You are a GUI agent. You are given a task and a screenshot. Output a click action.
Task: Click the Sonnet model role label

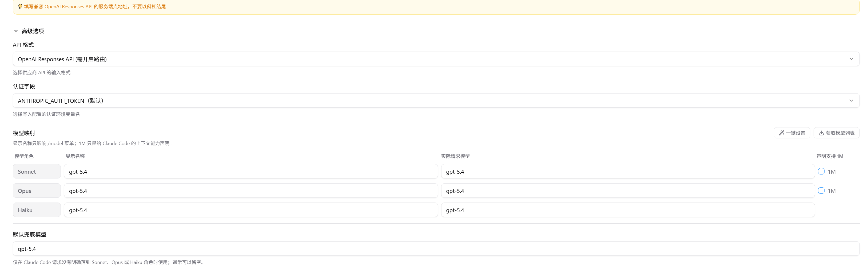point(37,172)
